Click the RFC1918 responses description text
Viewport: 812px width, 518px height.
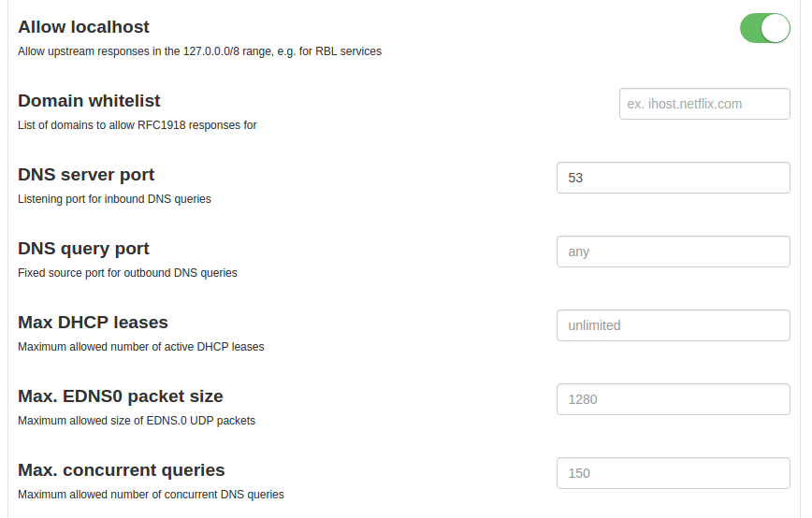(x=137, y=125)
